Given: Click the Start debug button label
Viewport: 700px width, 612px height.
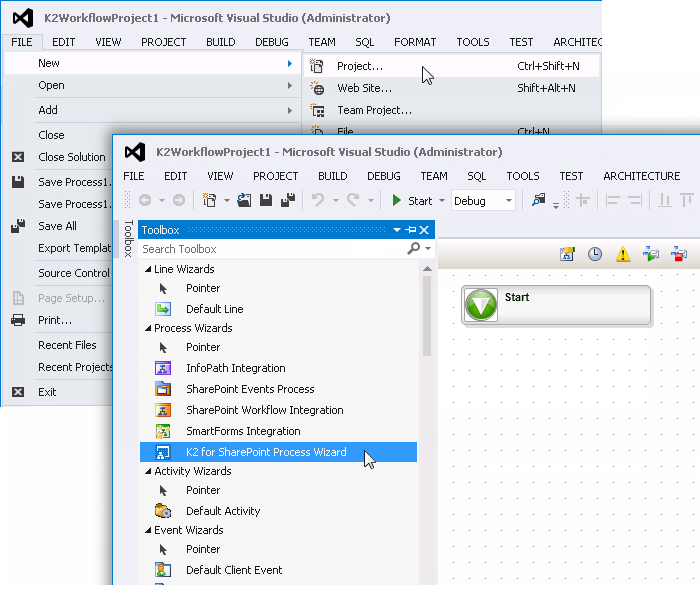Looking at the screenshot, I should 420,201.
